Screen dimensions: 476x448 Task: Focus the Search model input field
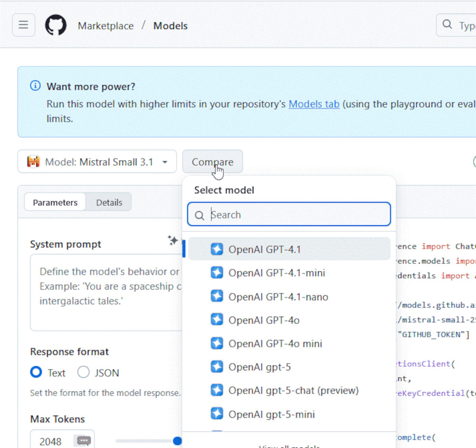(295, 215)
